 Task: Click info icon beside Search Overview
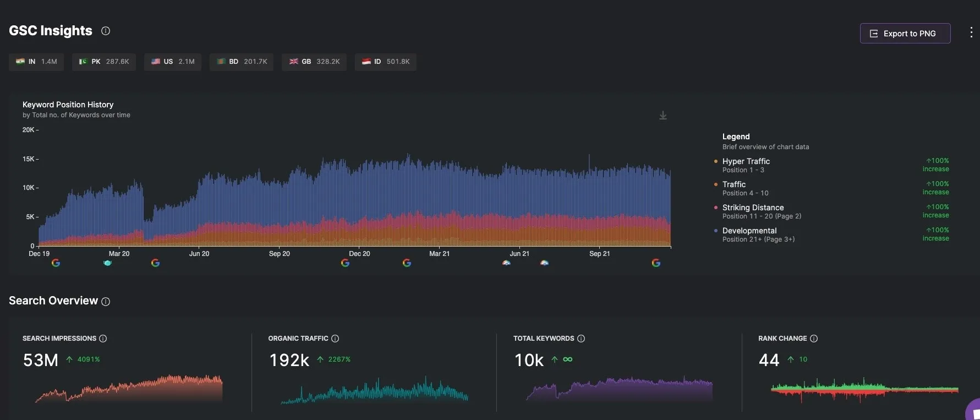pyautogui.click(x=106, y=302)
